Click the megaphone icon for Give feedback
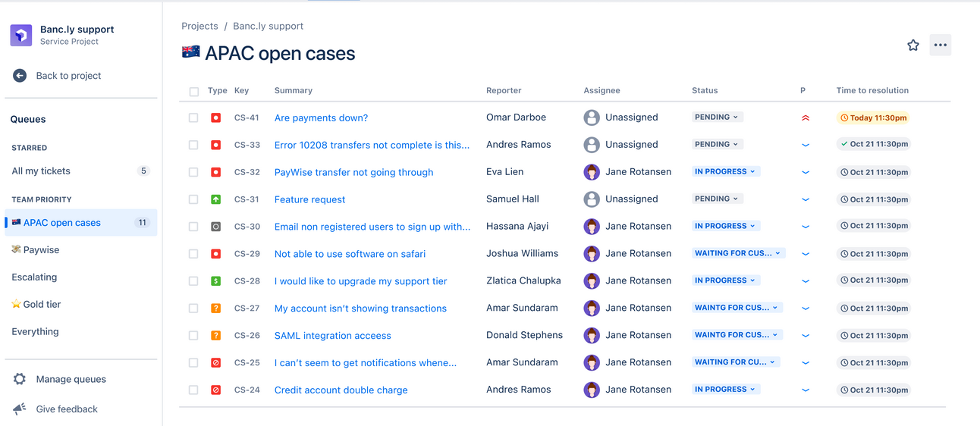 click(20, 409)
